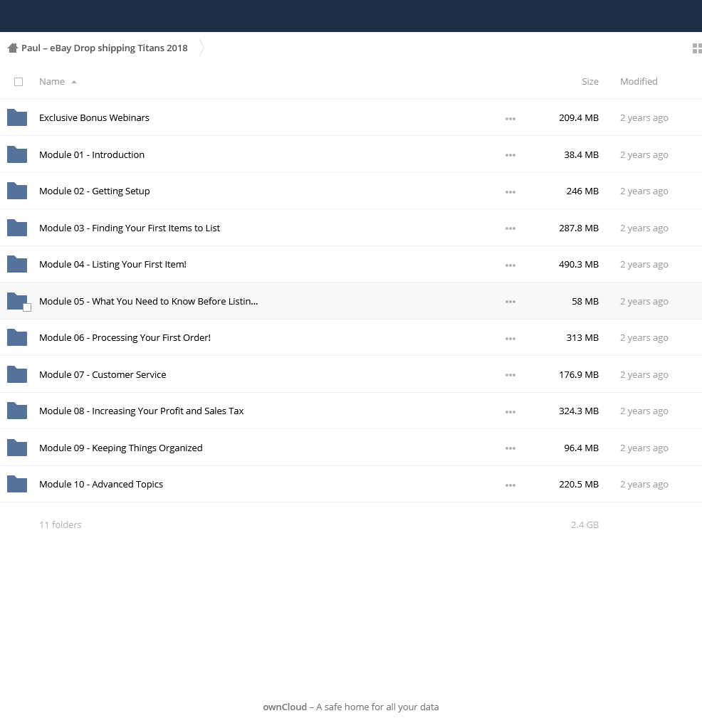Click the 38.4 MB size value

(x=581, y=154)
